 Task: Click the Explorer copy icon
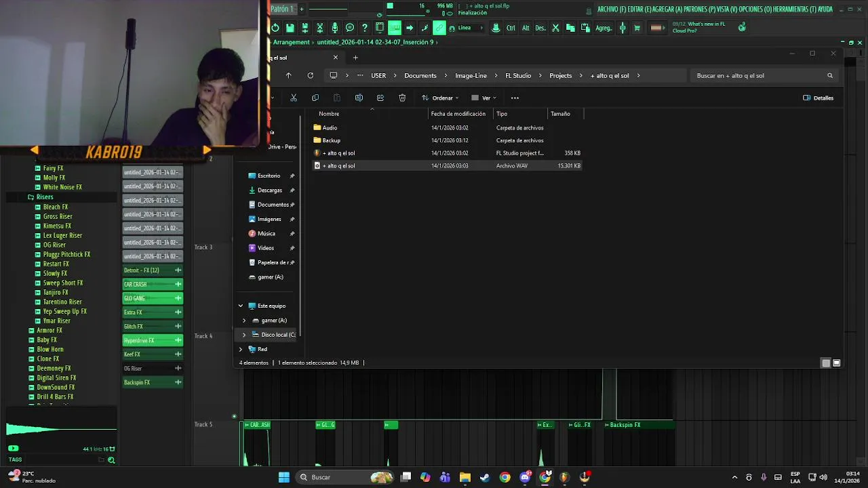(x=315, y=98)
